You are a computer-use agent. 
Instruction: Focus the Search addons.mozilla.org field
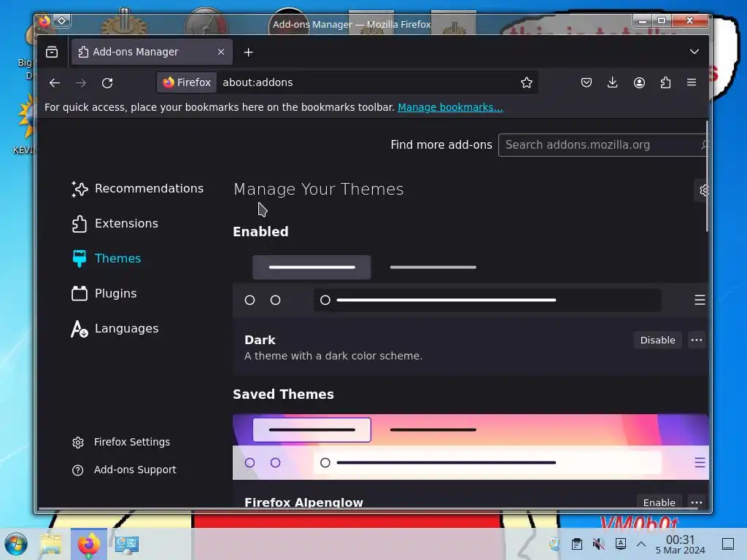pyautogui.click(x=603, y=145)
